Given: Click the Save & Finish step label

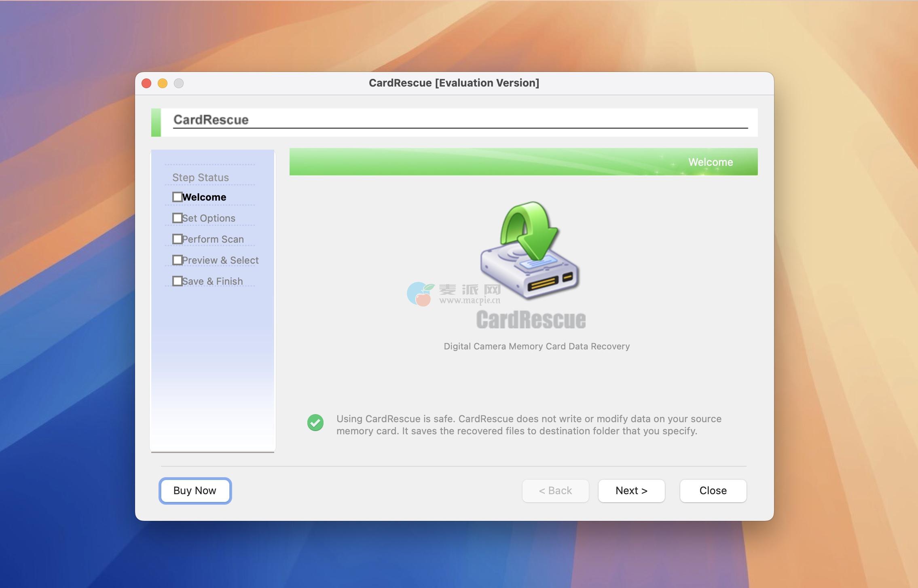Looking at the screenshot, I should 213,281.
